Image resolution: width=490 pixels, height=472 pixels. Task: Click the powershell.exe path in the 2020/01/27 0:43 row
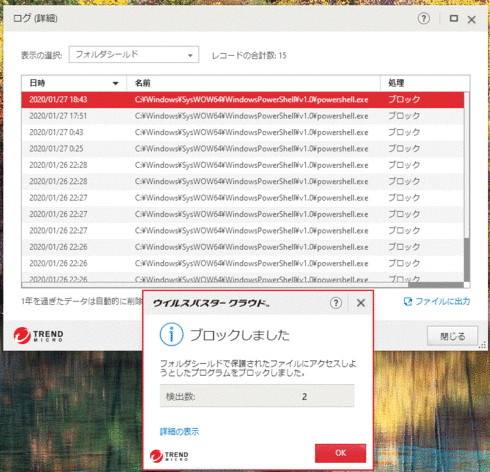[251, 132]
